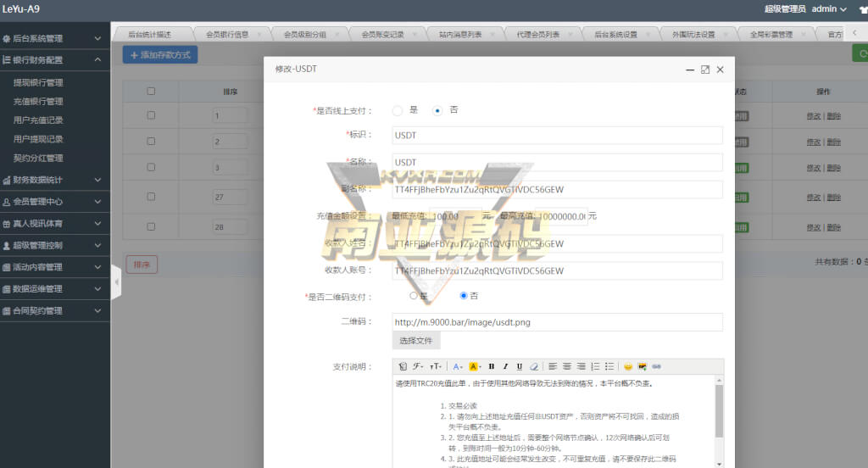Expand the 会员管理中心 sidebar menu
868x468 pixels.
(x=55, y=202)
